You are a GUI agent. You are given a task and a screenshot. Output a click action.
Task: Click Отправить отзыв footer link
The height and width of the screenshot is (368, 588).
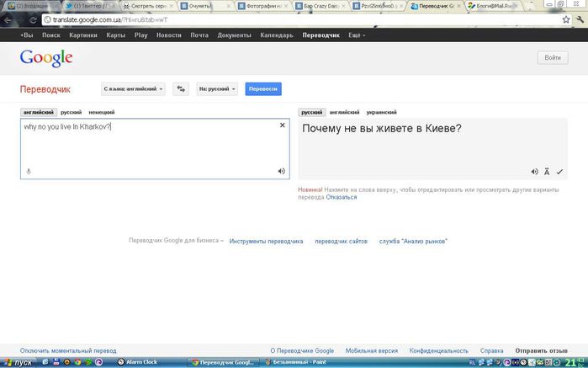click(541, 350)
